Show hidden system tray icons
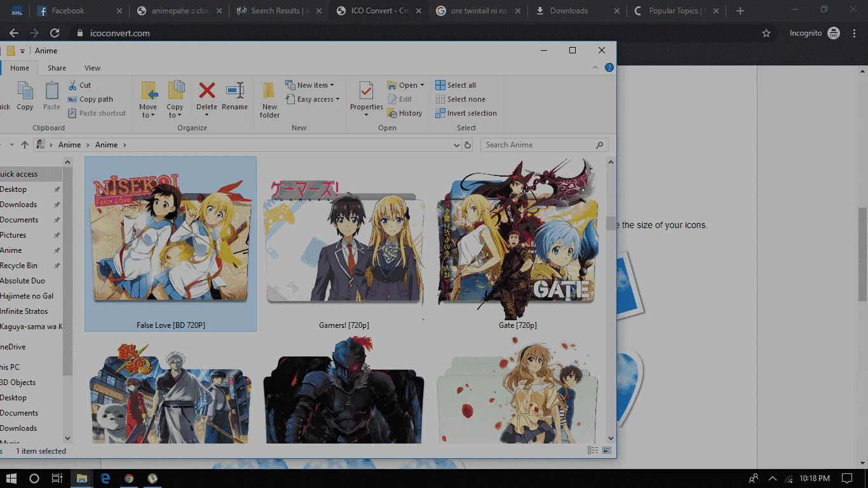The width and height of the screenshot is (868, 488). (773, 478)
